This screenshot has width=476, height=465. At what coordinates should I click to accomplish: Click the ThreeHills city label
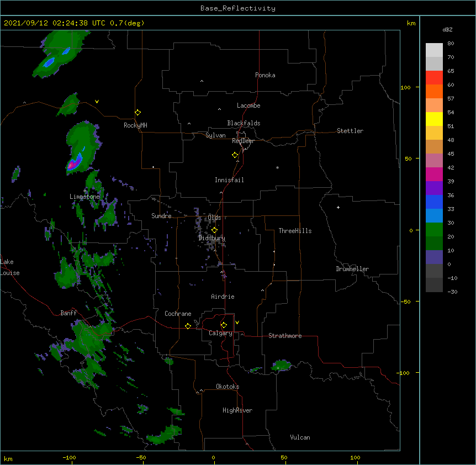tap(295, 231)
